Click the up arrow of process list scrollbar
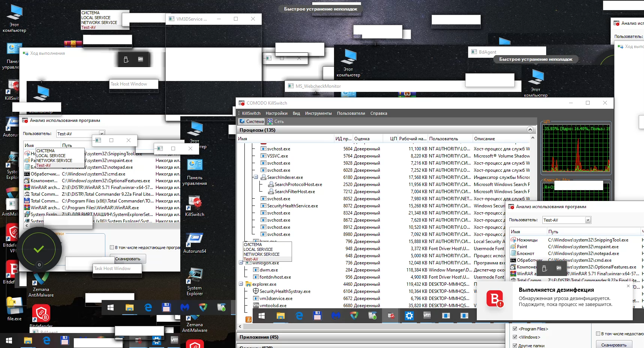 point(533,138)
